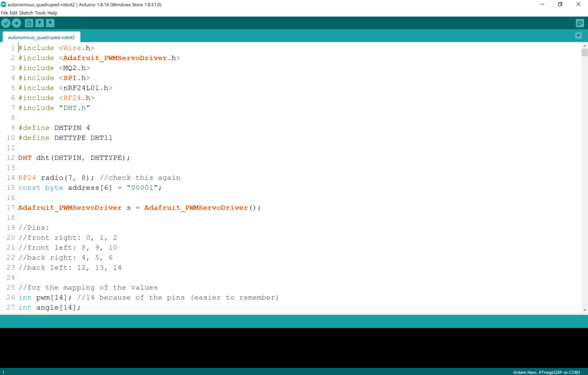
Task: Open the Help menu
Action: 52,13
